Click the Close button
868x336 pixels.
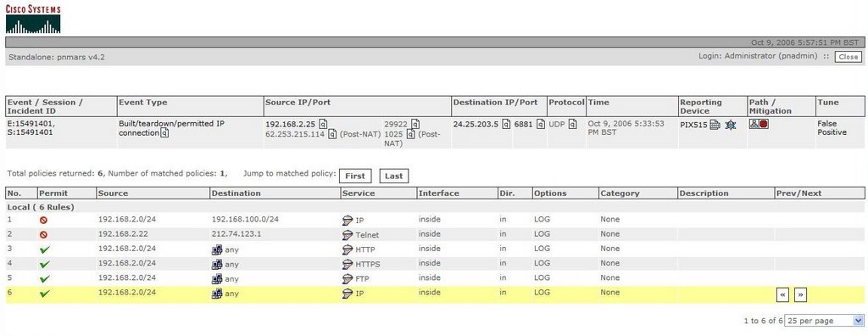click(848, 57)
